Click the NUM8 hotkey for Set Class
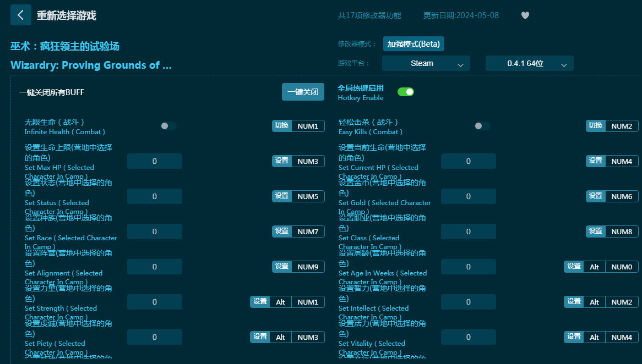642x364 pixels. [622, 231]
